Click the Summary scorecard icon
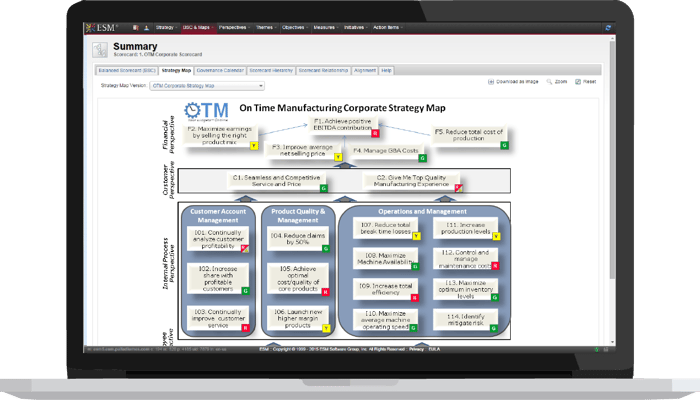The height and width of the screenshot is (400, 700). 100,50
